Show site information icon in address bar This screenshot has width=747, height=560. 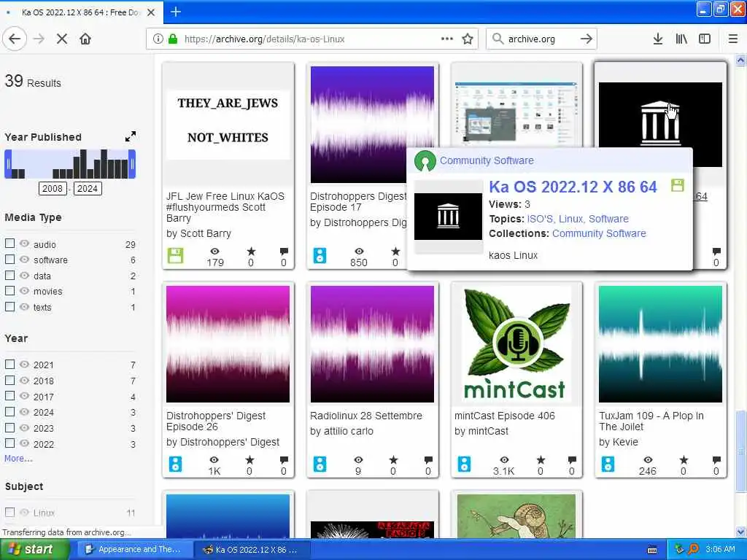[x=158, y=39]
